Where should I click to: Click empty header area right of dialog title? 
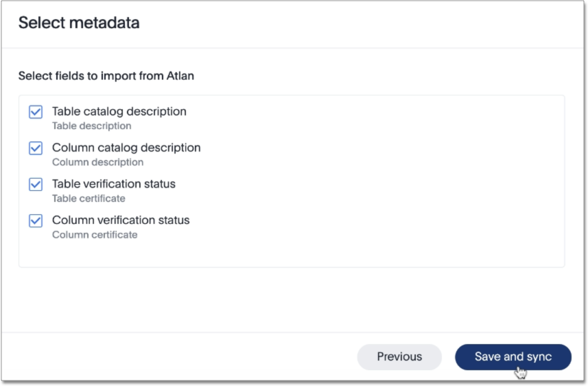click(x=377, y=23)
